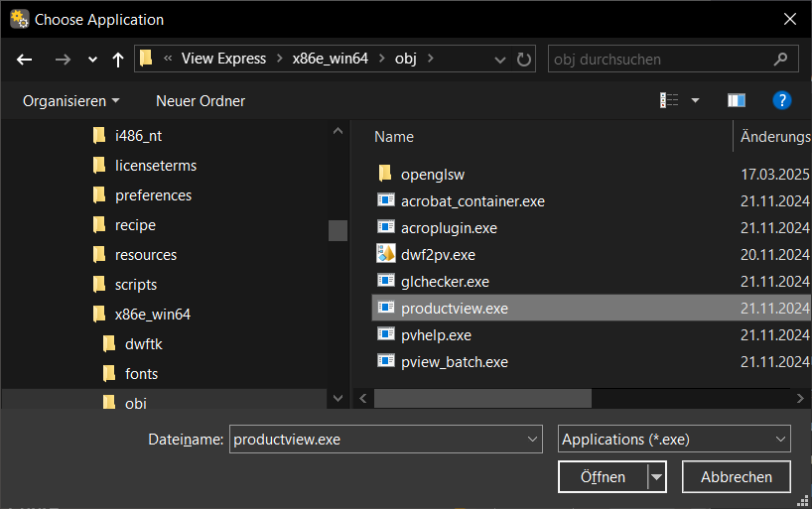Click the Abbrechen button
This screenshot has height=509, width=812.
736,477
